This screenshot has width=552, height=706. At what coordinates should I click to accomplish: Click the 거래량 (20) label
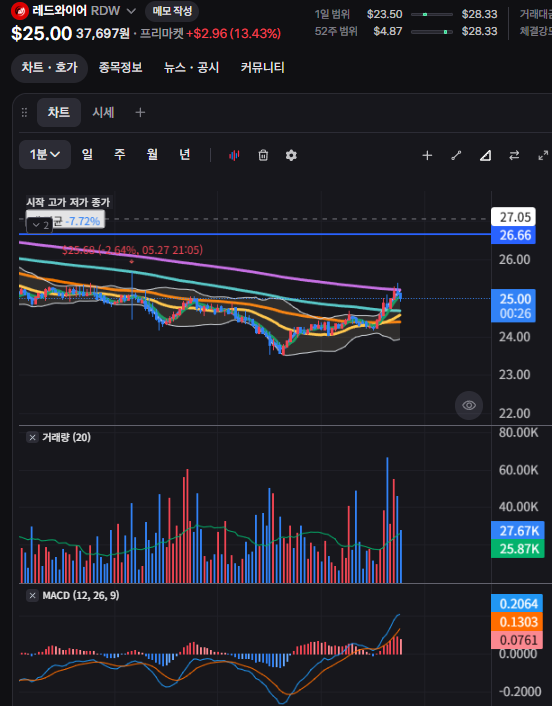pyautogui.click(x=66, y=437)
